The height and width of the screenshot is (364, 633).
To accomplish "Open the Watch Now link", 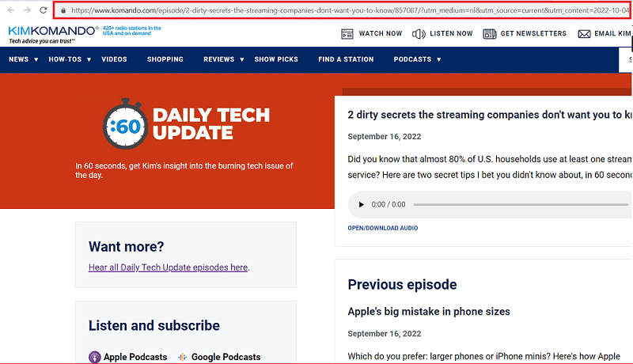I will point(381,33).
